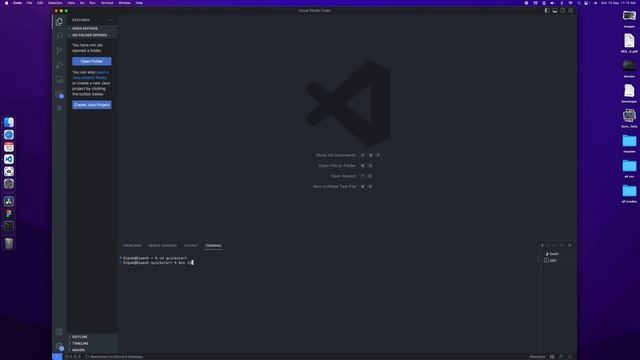Click the remote window status bar button
This screenshot has width=640, height=360.
[x=57, y=357]
